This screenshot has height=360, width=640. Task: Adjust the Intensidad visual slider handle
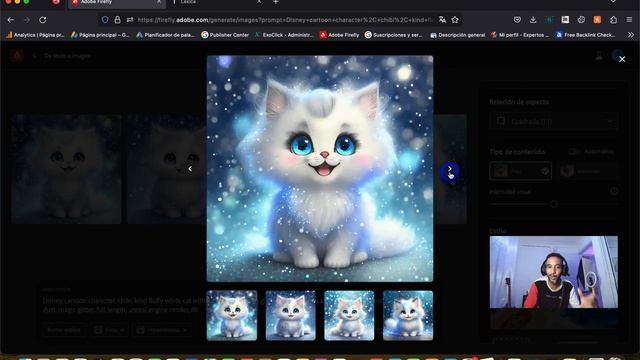553,204
